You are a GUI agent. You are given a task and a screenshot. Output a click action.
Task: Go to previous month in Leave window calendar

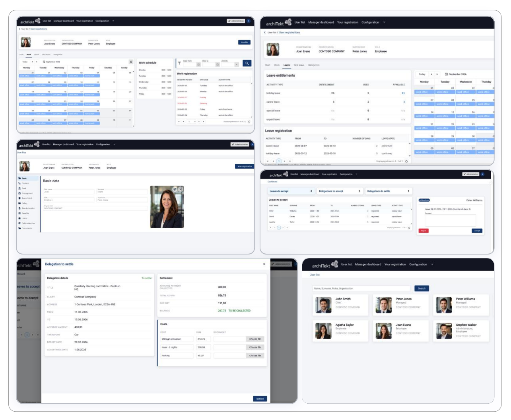pos(431,74)
